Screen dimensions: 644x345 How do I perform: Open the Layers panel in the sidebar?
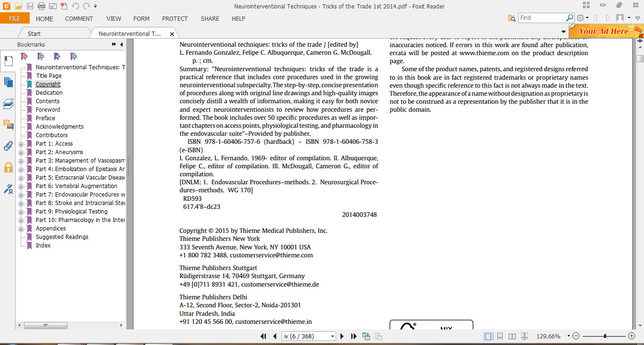[x=8, y=104]
